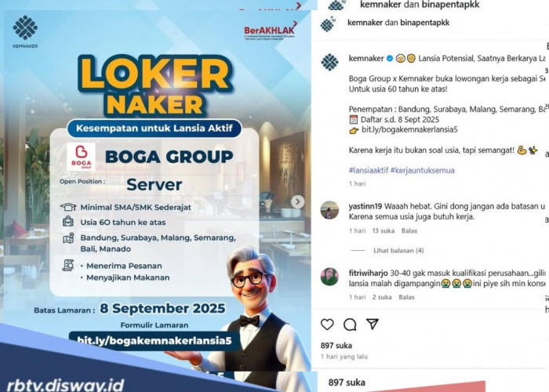Open comments with the speech bubble icon

click(x=350, y=325)
